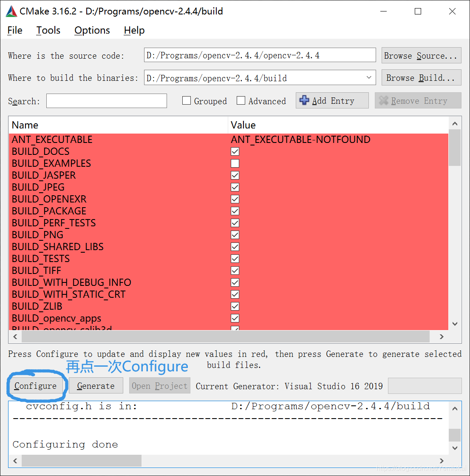This screenshot has width=470, height=476.
Task: Select the BUILD_JASPER row name
Action: (44, 175)
